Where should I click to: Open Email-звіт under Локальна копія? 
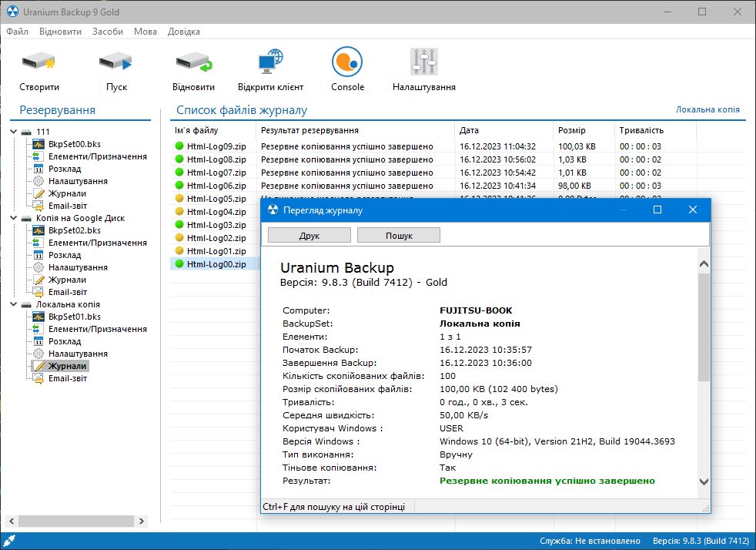(x=68, y=378)
